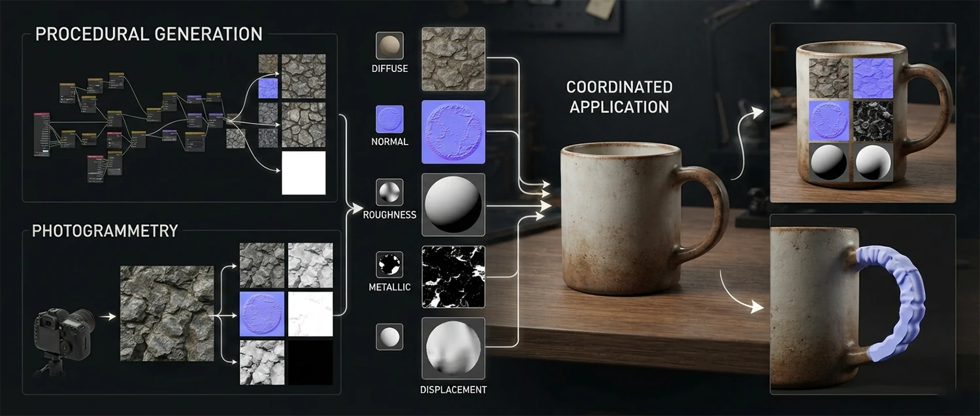Click the "METALLIC" label
The image size is (980, 416).
pyautogui.click(x=390, y=287)
